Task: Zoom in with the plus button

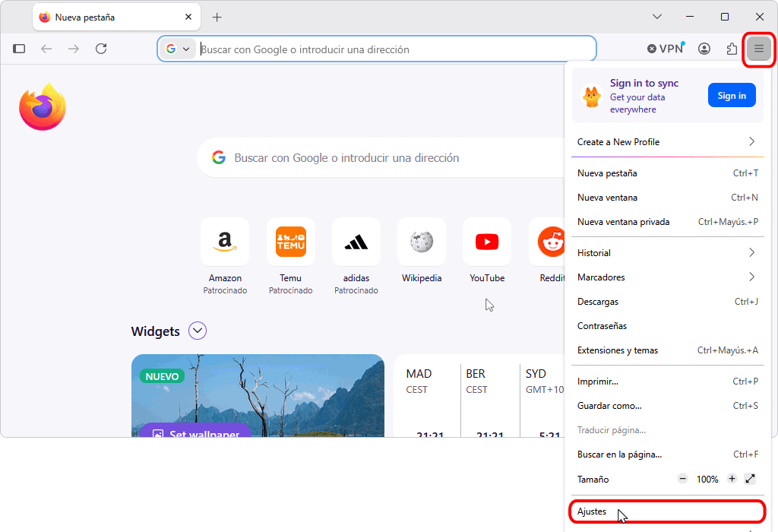Action: tap(732, 479)
